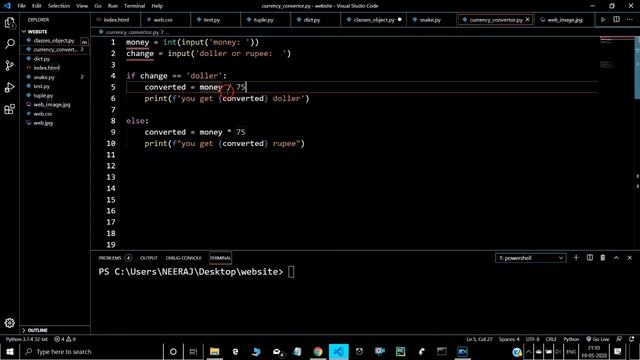The image size is (640, 360).
Task: Add a new terminal with plus icon
Action: click(x=576, y=258)
